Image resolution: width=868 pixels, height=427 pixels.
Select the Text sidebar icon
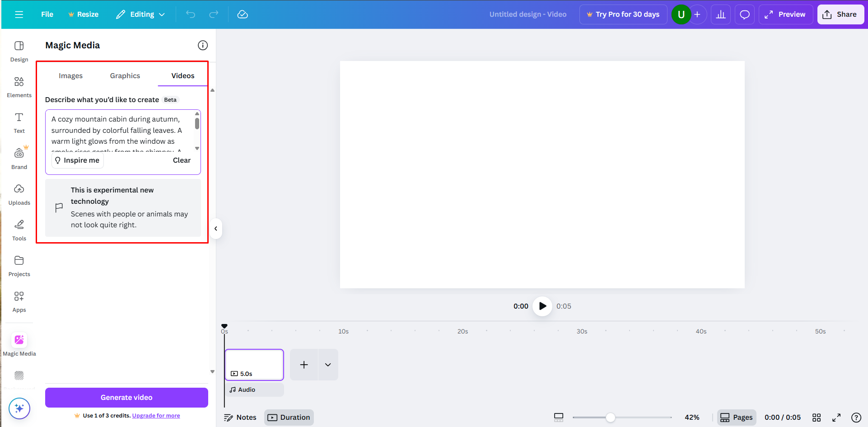tap(19, 122)
